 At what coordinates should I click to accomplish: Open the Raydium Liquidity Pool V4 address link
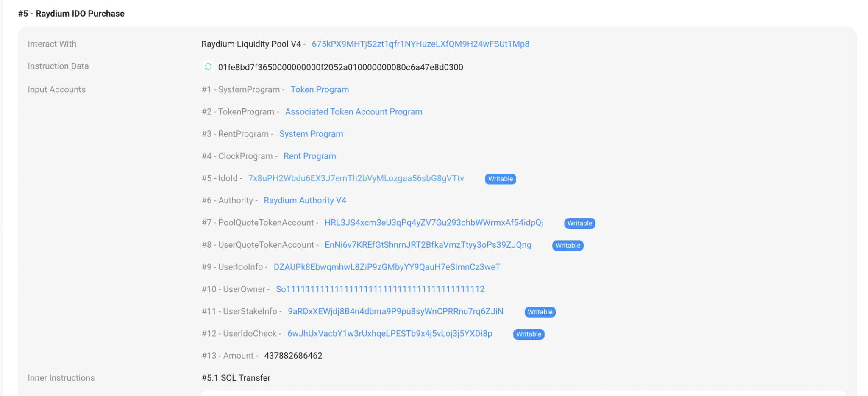420,44
